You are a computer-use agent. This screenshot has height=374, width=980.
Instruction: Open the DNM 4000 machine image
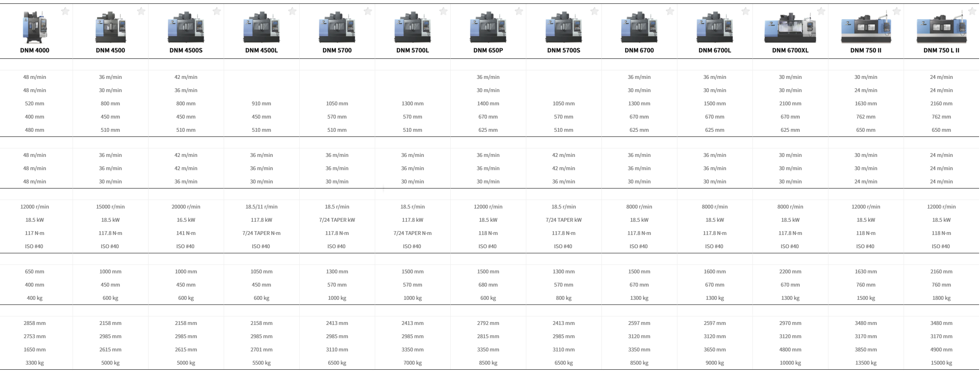click(x=35, y=27)
